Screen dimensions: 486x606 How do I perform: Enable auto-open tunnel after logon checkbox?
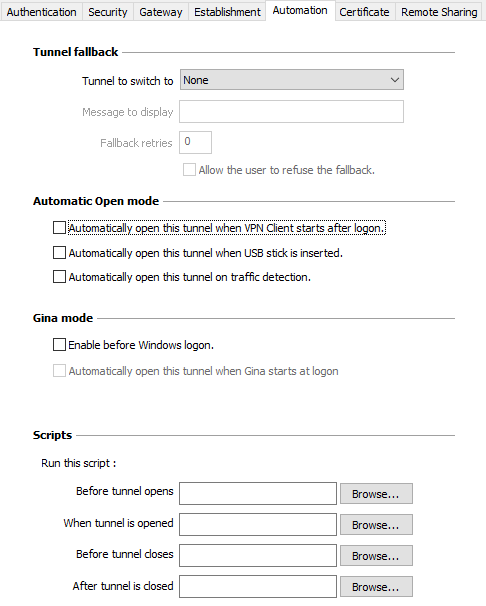click(x=59, y=228)
